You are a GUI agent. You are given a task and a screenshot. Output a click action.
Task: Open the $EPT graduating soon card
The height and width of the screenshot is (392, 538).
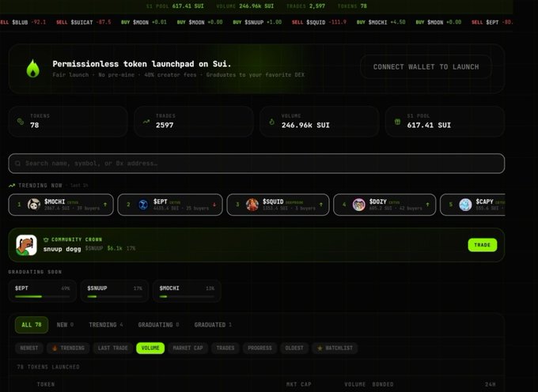(43, 292)
